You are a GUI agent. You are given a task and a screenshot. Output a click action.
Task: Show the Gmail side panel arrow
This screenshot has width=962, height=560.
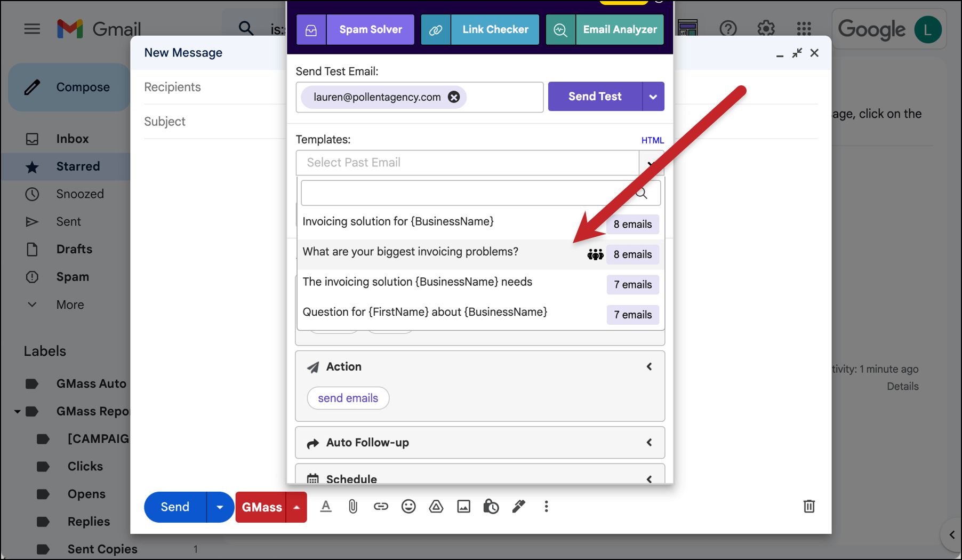coord(952,534)
